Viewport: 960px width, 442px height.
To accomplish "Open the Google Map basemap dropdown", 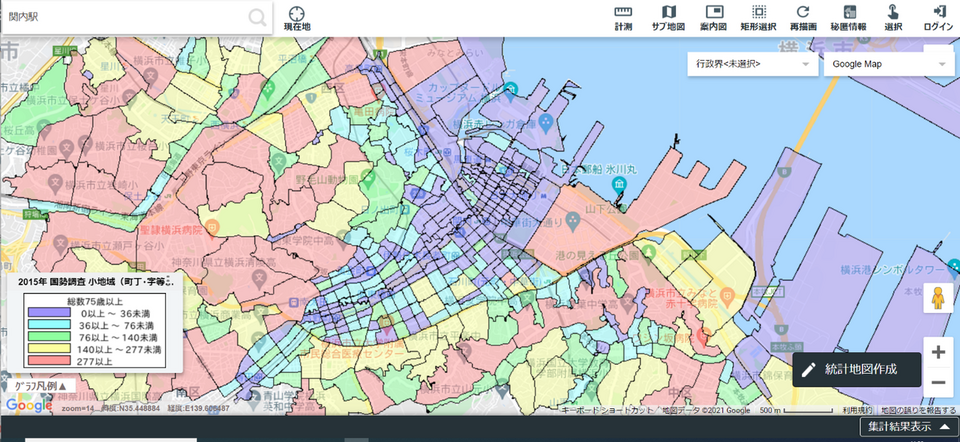I will 888,64.
